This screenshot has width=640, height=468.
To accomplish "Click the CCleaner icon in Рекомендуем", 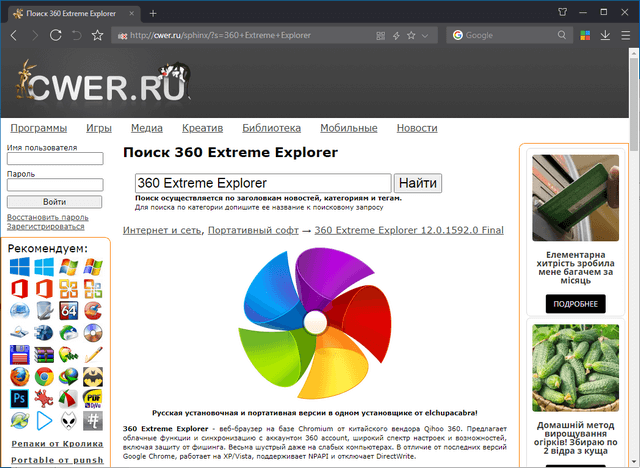I will click(93, 311).
